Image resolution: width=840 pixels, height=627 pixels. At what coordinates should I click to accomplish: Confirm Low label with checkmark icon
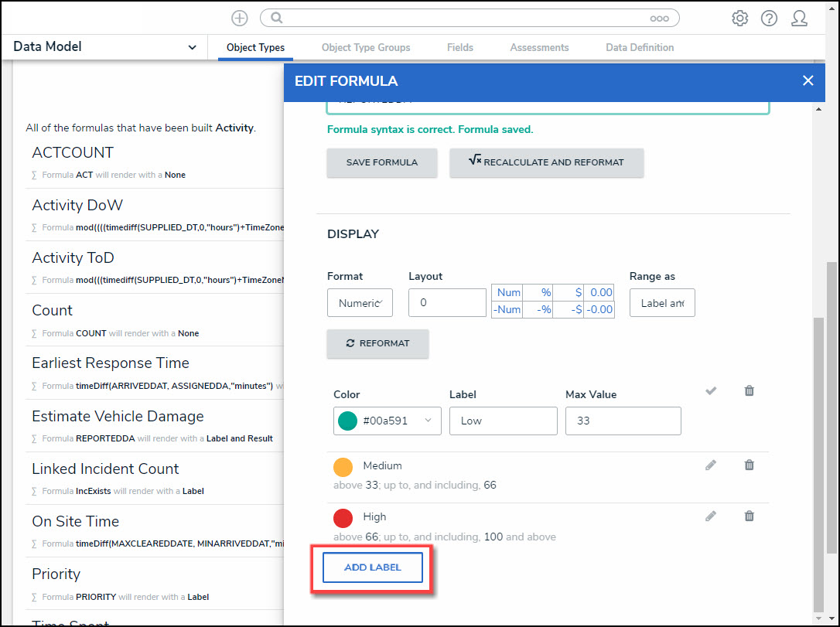(711, 391)
